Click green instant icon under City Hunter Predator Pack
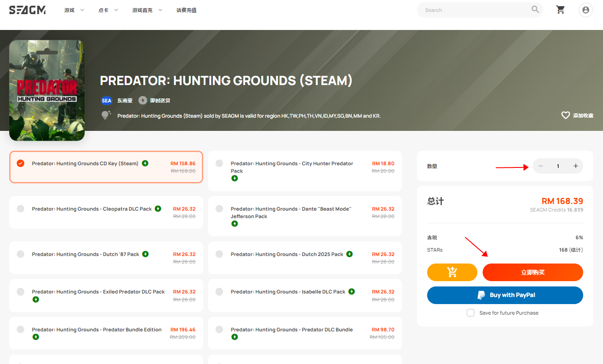The image size is (603, 364). pos(234,178)
